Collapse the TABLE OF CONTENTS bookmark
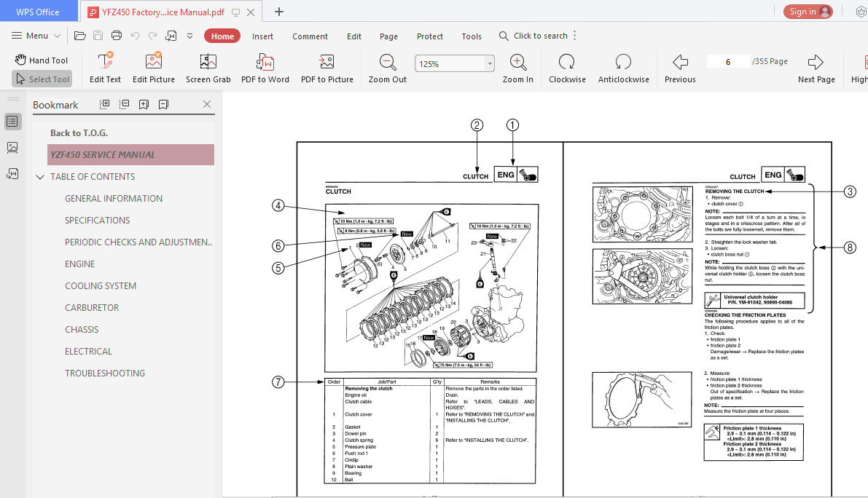The width and height of the screenshot is (868, 498). click(x=40, y=177)
